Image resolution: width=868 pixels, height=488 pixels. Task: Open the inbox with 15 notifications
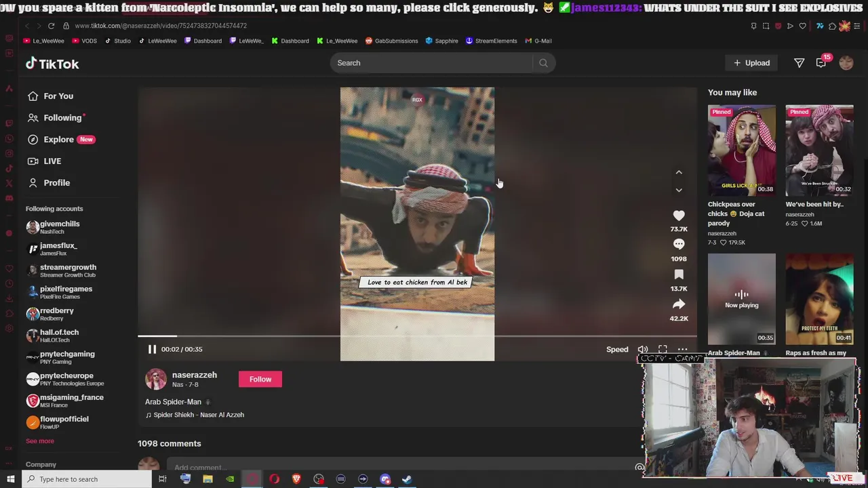pos(821,62)
